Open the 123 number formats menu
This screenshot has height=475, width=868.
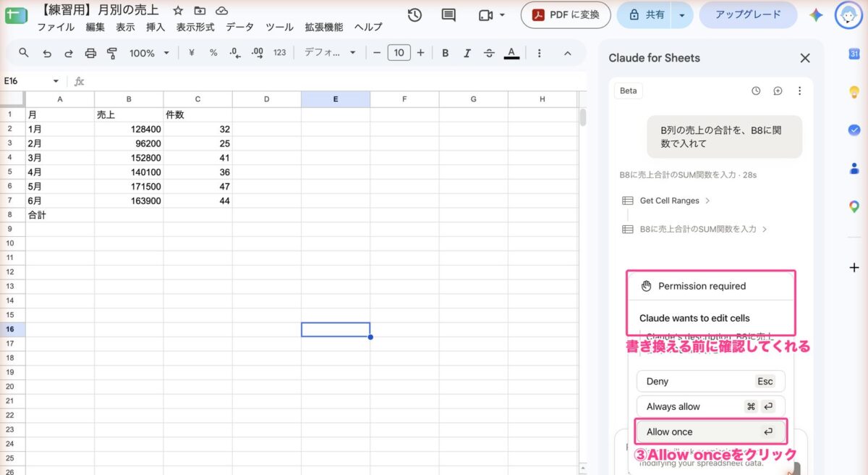[280, 53]
